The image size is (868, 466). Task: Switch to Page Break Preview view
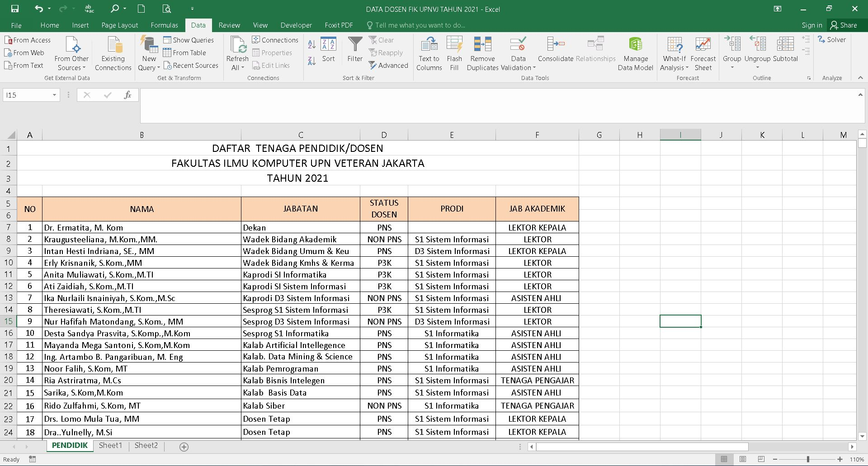pos(761,459)
